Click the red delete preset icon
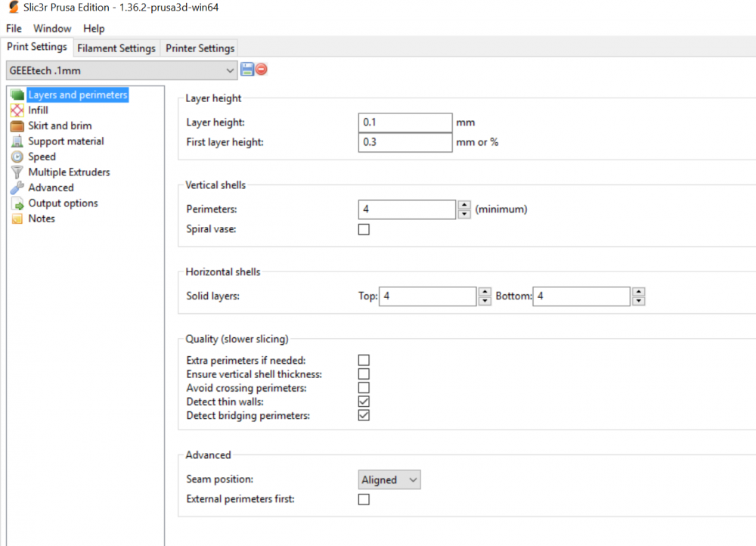The width and height of the screenshot is (756, 546). 262,70
